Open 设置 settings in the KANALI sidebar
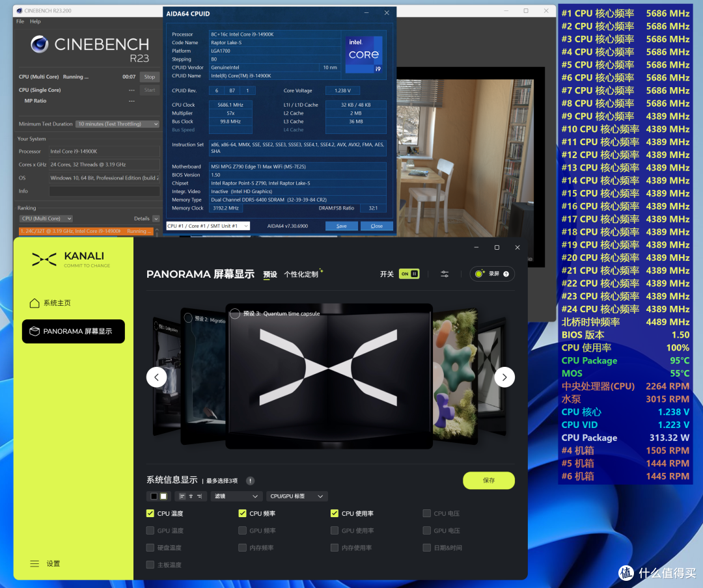The image size is (703, 588). coord(45,563)
